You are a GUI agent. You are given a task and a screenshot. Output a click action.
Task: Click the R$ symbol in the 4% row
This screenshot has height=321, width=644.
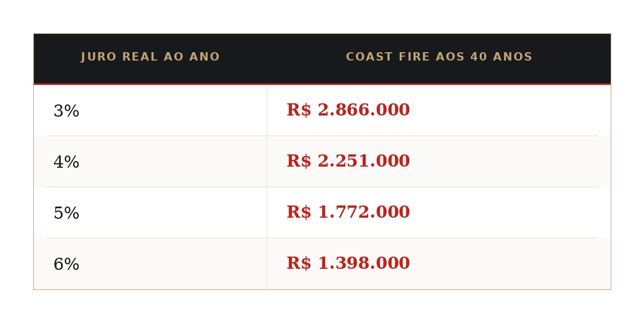pos(299,160)
